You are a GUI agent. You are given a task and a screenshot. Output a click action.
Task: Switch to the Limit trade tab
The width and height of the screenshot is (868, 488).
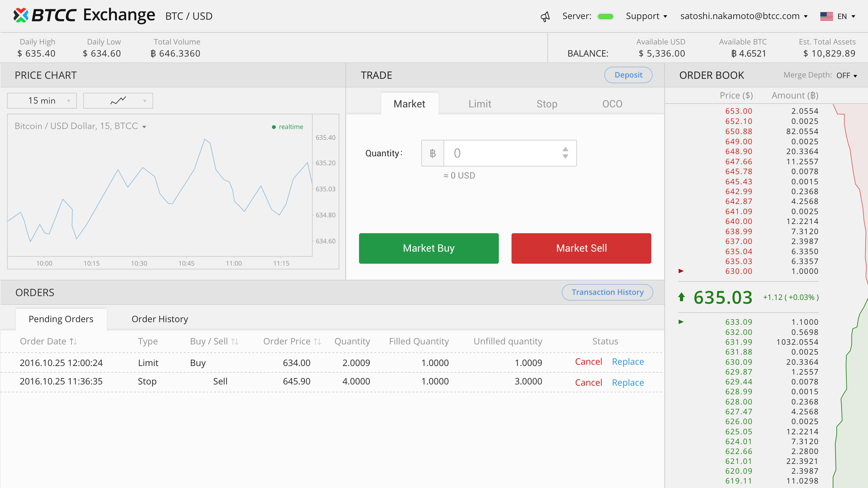(479, 104)
